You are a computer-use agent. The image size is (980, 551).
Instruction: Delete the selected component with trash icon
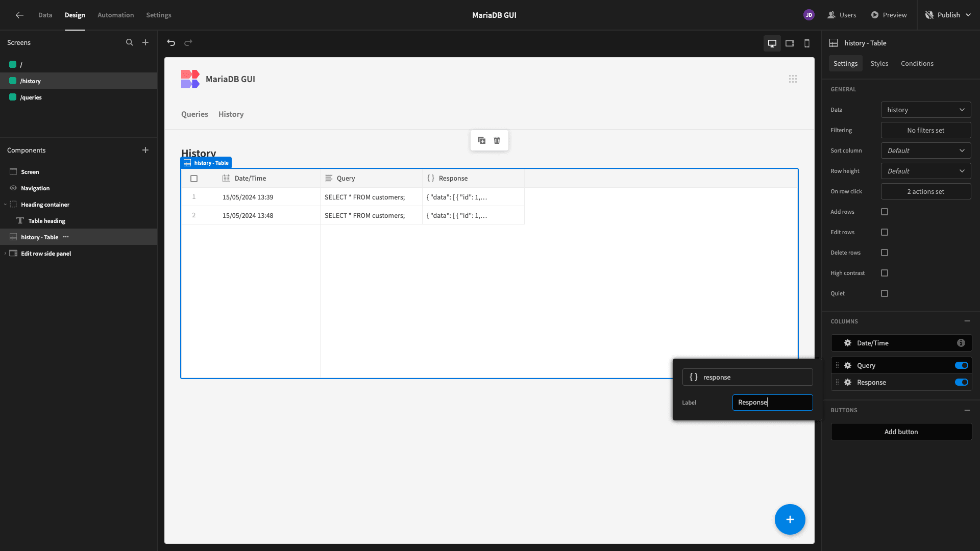click(497, 140)
